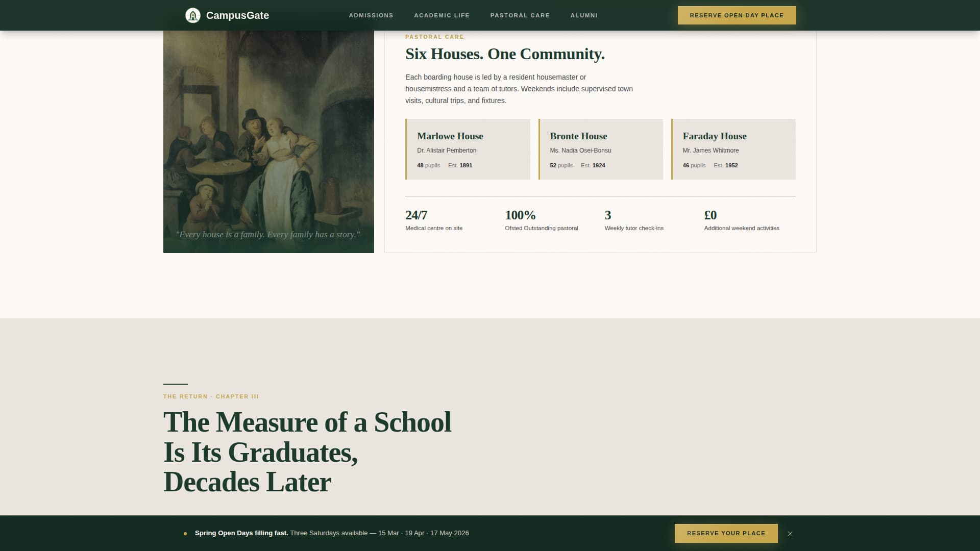This screenshot has width=980, height=551.
Task: Open the Marlowe House card
Action: pos(468,149)
